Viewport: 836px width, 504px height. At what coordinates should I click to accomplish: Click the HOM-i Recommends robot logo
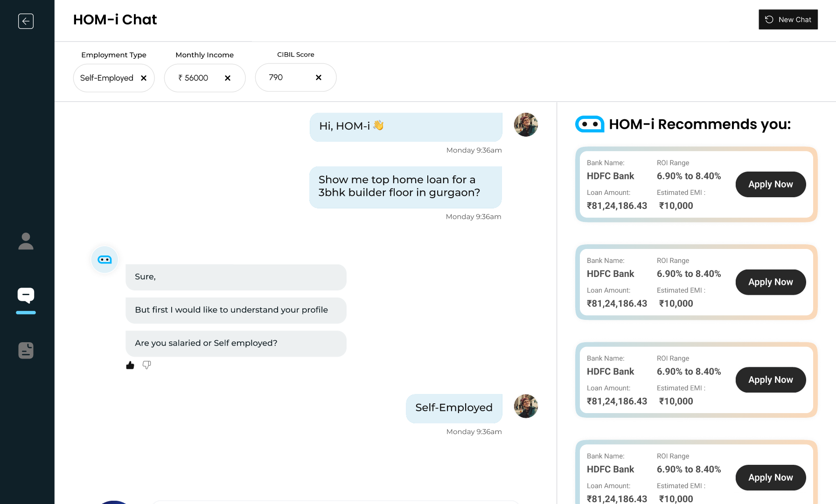click(x=590, y=124)
